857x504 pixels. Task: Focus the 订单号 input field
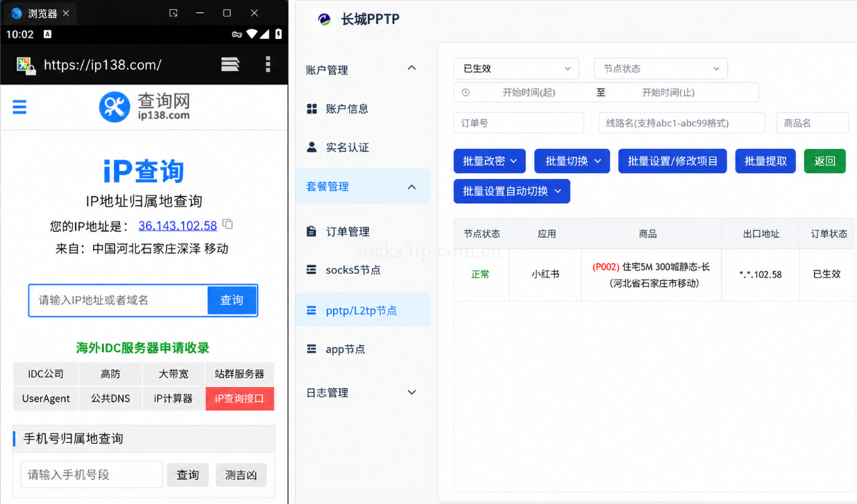519,123
